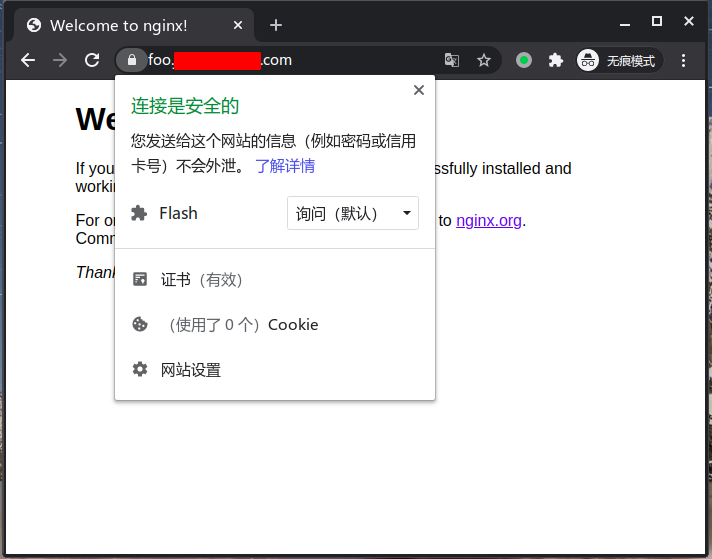Viewport: 712px width, 559px height.
Task: Click the cookie icon
Action: (x=140, y=324)
